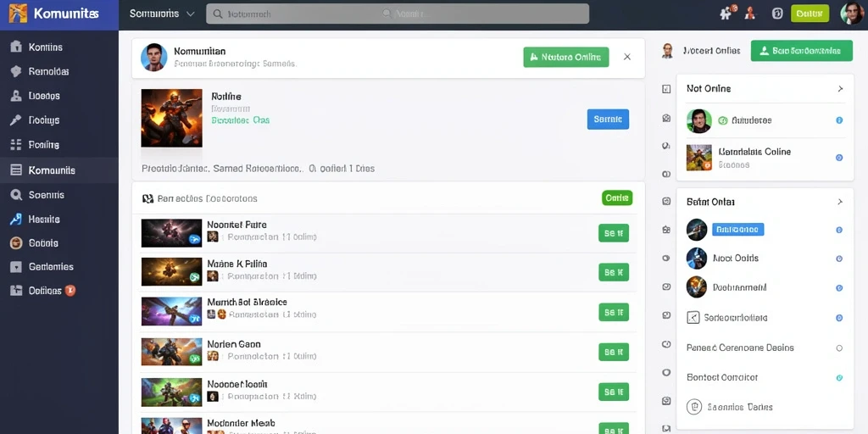Click the Hesaite sidebar icon
Image resolution: width=868 pixels, height=434 pixels.
(x=16, y=220)
